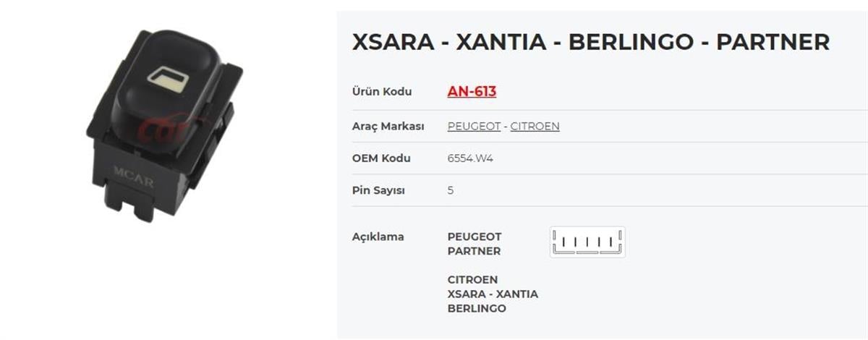The height and width of the screenshot is (340, 868).
Task: Click the OEM Kodu label
Action: (381, 158)
